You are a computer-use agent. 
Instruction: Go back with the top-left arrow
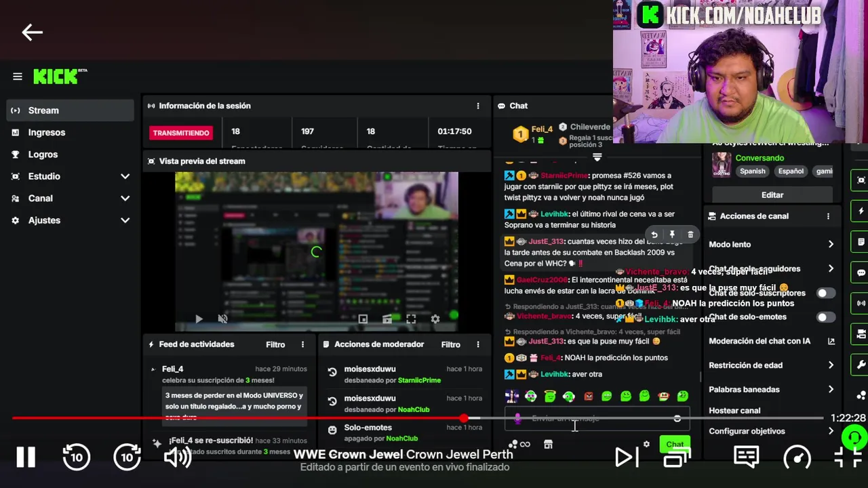tap(32, 32)
